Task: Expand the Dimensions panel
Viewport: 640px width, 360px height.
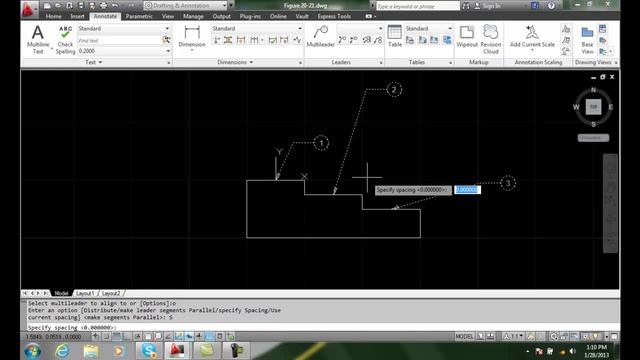Action: coord(235,62)
